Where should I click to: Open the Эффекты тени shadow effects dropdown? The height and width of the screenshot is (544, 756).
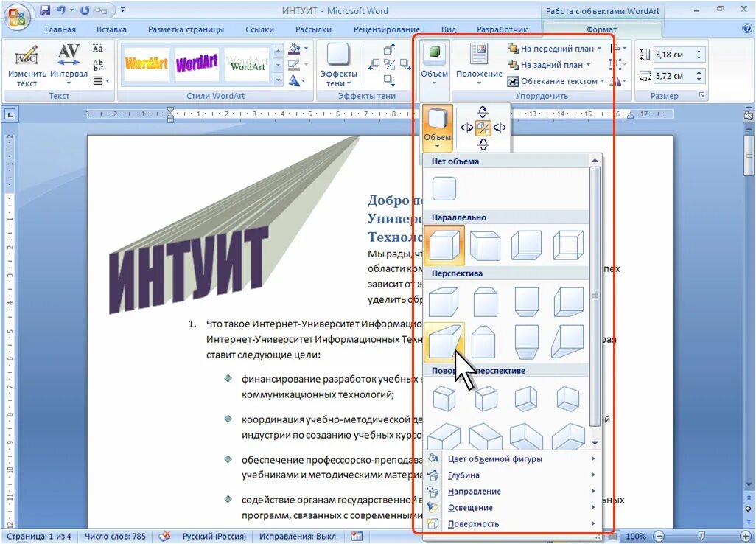(x=338, y=66)
